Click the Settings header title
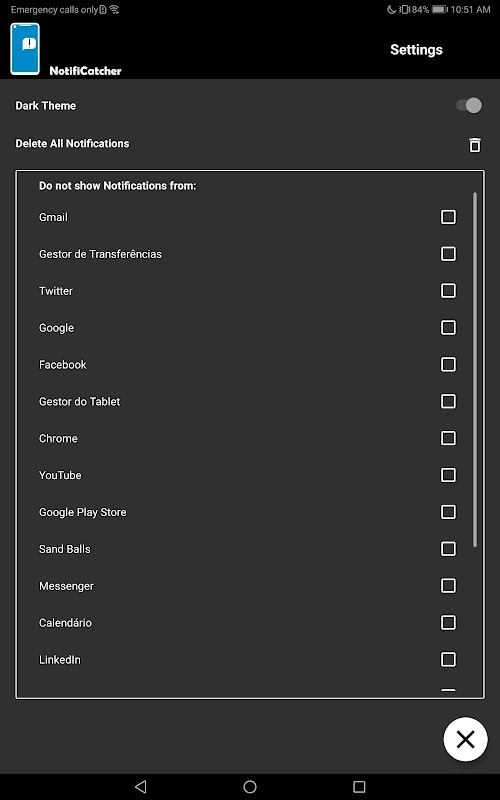The image size is (500, 800). click(x=416, y=49)
